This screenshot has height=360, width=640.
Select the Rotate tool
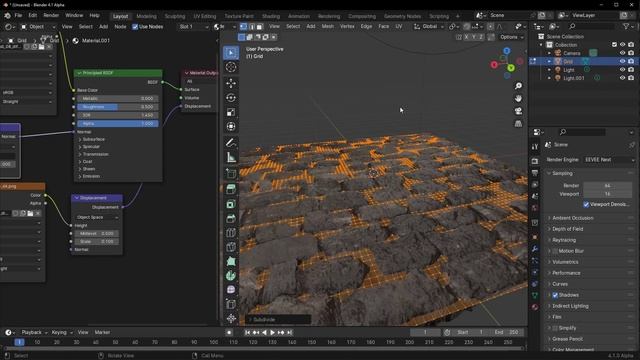point(231,98)
